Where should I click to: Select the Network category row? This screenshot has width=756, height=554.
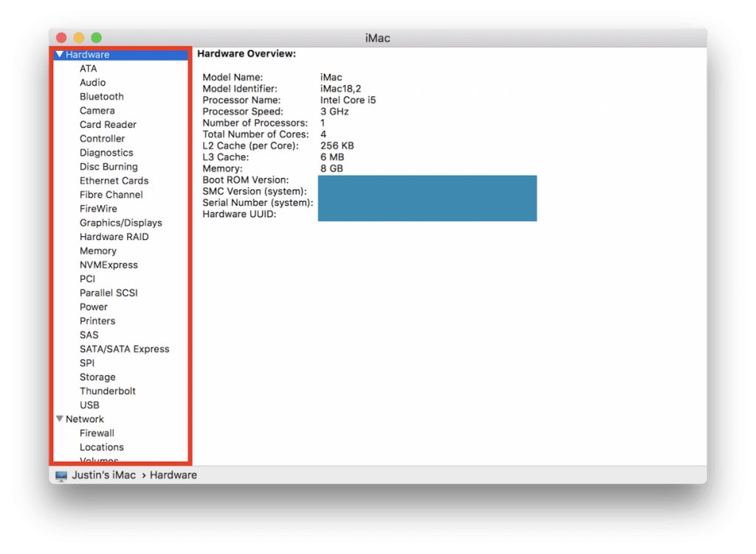tap(120, 419)
